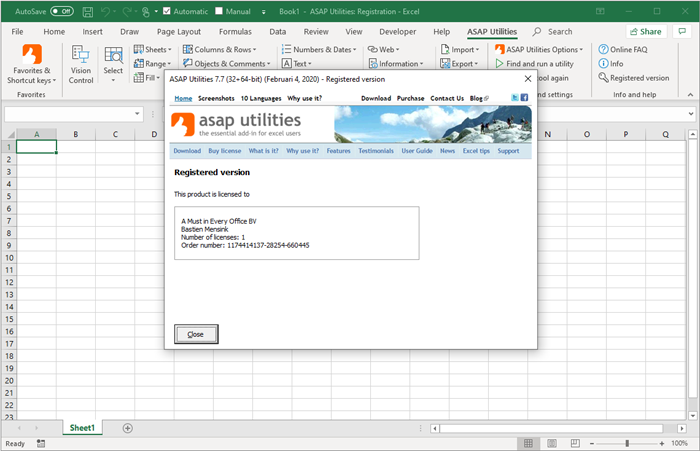Open Favorites & Shortcut keys menu

(31, 64)
